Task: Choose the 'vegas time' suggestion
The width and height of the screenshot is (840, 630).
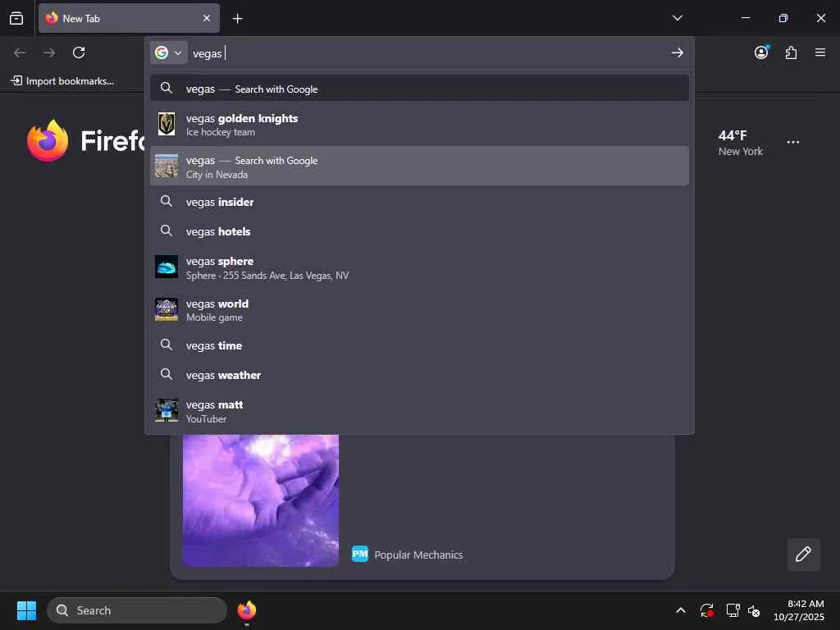Action: pos(419,345)
